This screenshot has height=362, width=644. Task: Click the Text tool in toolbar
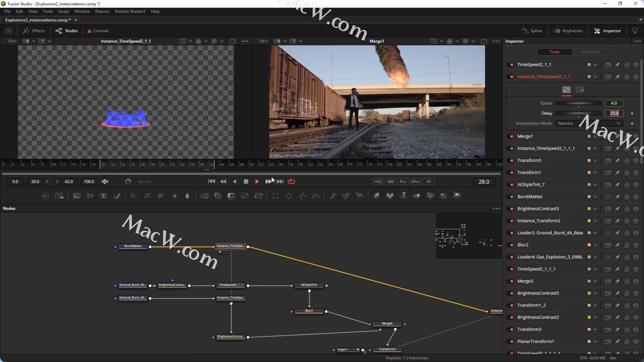click(x=103, y=196)
